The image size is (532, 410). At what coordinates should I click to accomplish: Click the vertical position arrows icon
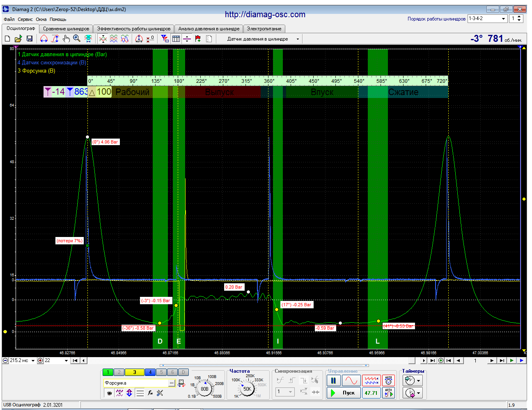pyautogui.click(x=129, y=393)
